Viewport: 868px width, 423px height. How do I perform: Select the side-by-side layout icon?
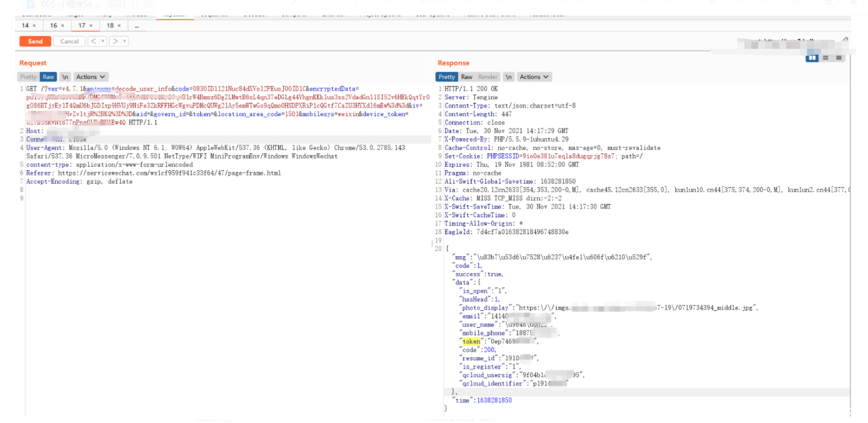coord(812,57)
